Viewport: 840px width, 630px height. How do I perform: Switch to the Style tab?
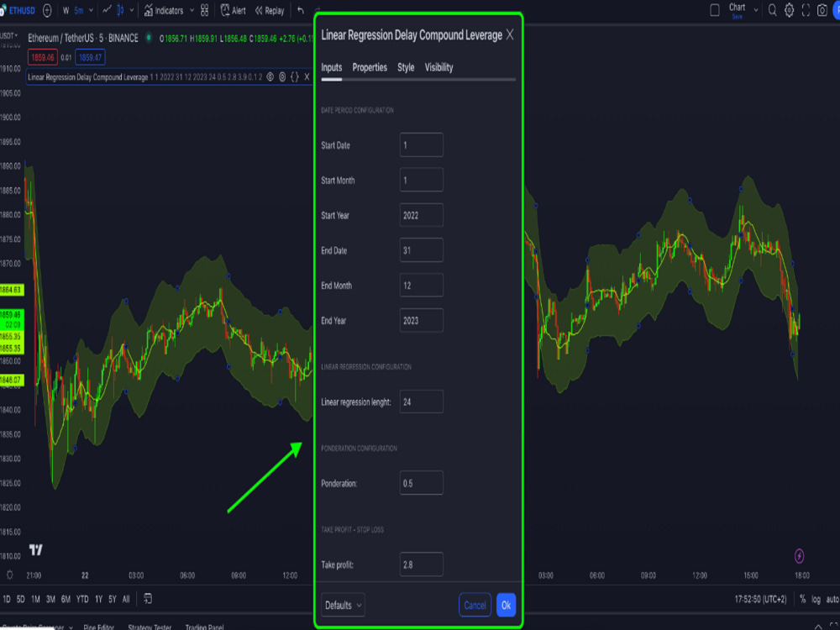(x=406, y=68)
